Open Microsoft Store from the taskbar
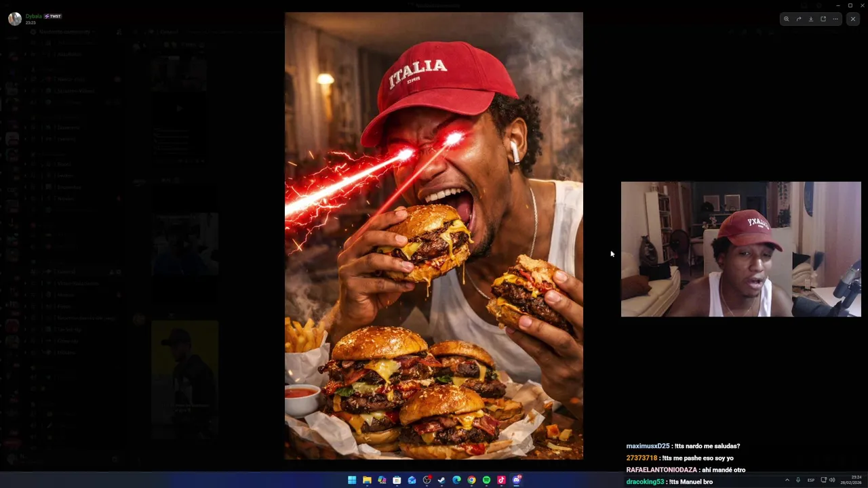 click(397, 480)
